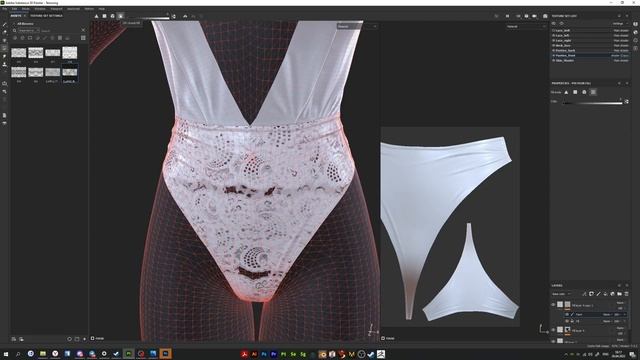
Task: Toggle visibility of Neck_lace texture set
Action: pyautogui.click(x=553, y=45)
